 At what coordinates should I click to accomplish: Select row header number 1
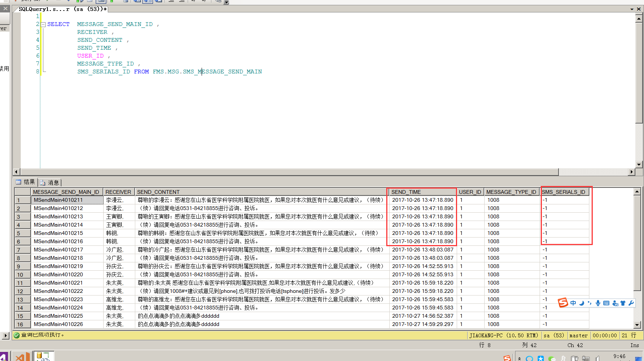[x=23, y=200]
